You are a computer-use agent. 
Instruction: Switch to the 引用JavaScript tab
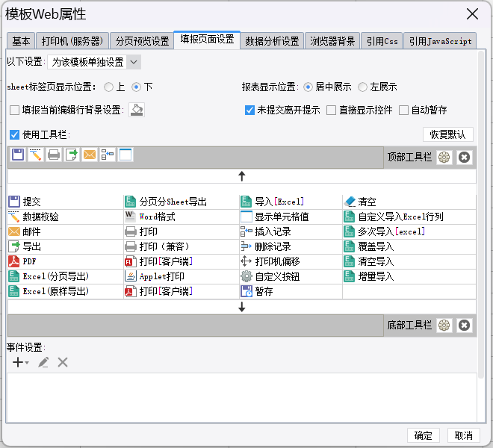(440, 41)
